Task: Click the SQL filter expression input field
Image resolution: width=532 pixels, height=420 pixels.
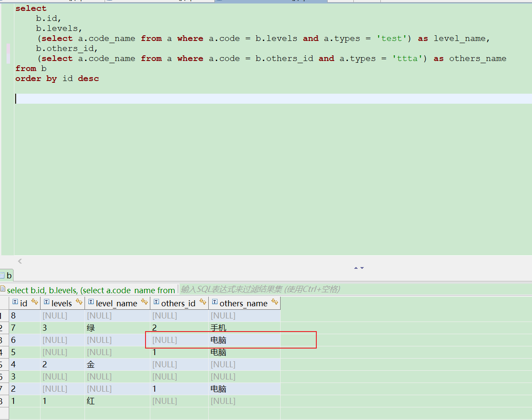Action: (x=355, y=289)
